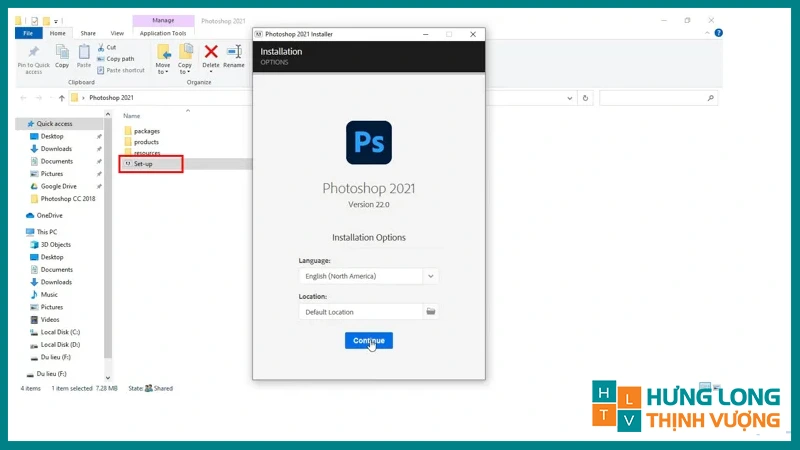This screenshot has height=450, width=800.
Task: Click navigation pane scrollbar up arrow
Action: (x=108, y=114)
